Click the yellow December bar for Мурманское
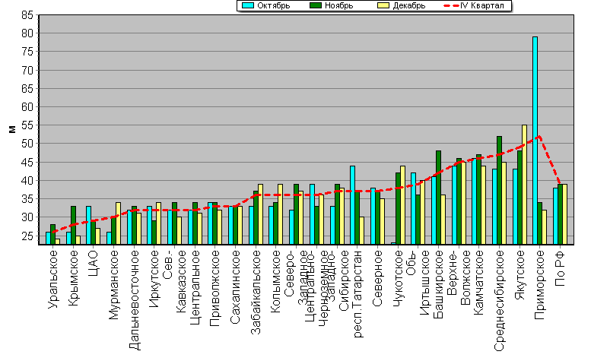Viewport: 591px width, 364px height. tap(119, 223)
